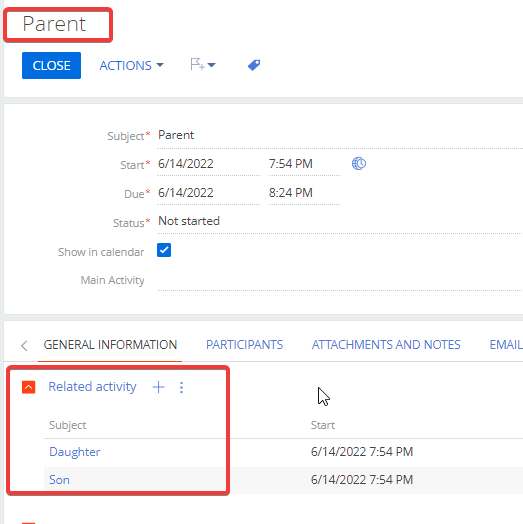Image resolution: width=523 pixels, height=524 pixels.
Task: Open the ATTACHMENTS AND NOTES tab
Action: [x=386, y=345]
